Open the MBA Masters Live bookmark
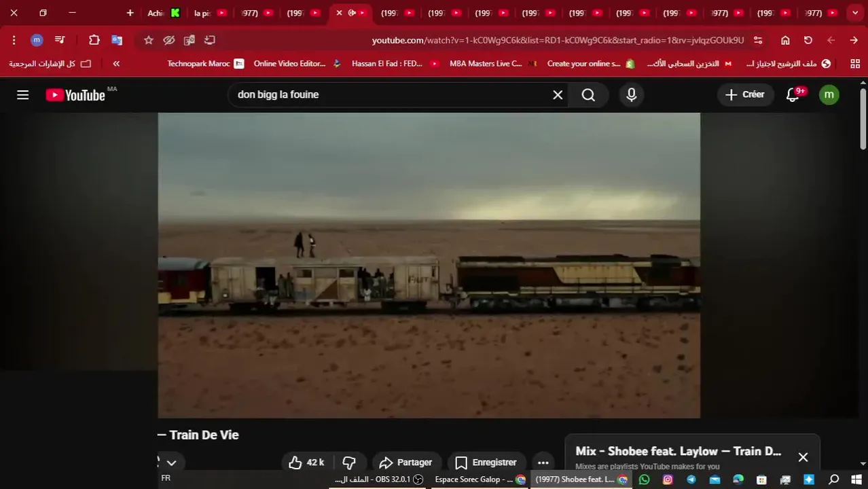 494,64
